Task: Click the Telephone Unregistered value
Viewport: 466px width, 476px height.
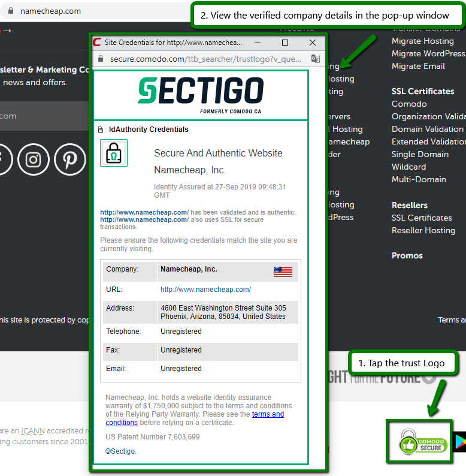Action: click(181, 332)
